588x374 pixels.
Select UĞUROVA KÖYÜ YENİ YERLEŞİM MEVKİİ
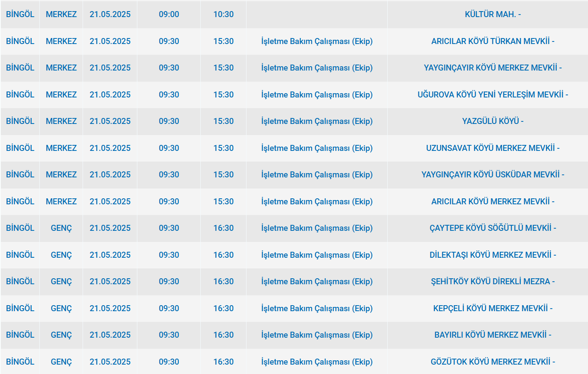(493, 95)
